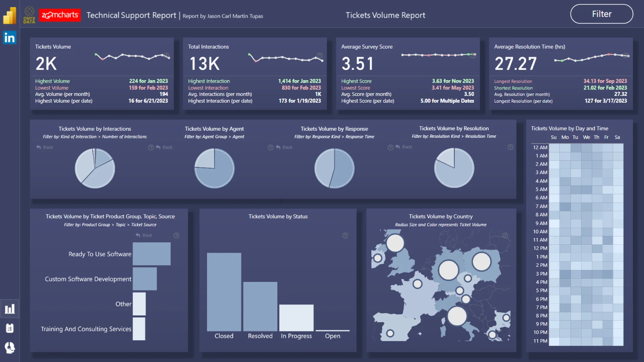This screenshot has height=362, width=644.
Task: Select the Other product group bar
Action: [139, 304]
